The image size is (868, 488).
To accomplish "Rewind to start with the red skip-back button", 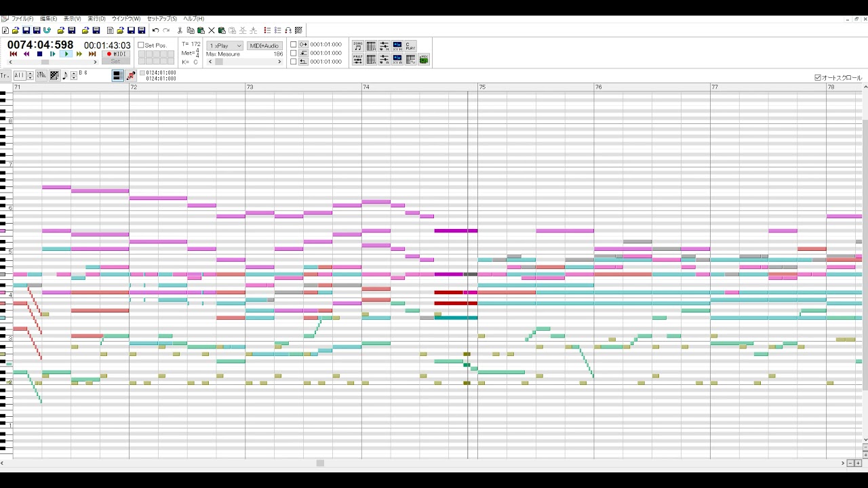I will point(13,54).
